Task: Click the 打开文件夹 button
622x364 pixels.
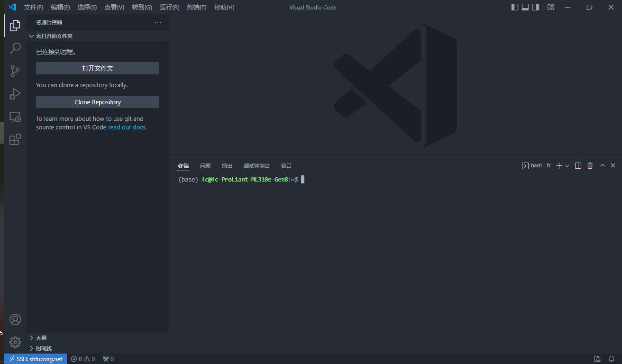Action: pyautogui.click(x=98, y=68)
